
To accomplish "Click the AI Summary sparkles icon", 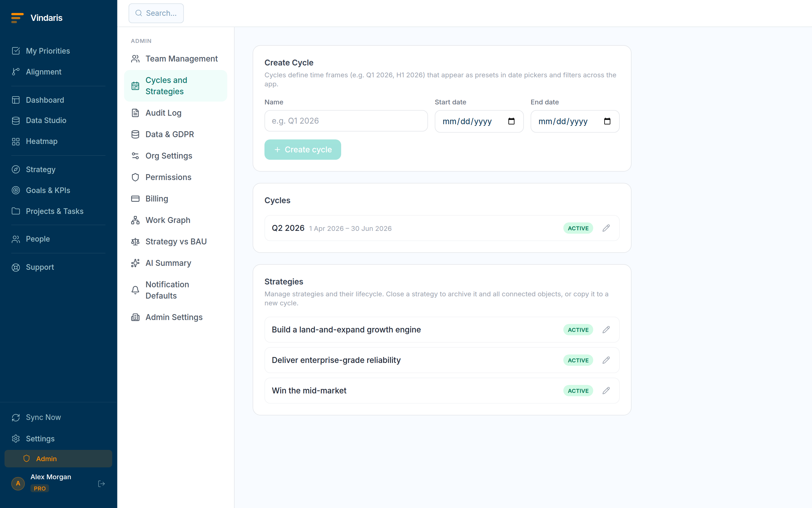I will 135,263.
